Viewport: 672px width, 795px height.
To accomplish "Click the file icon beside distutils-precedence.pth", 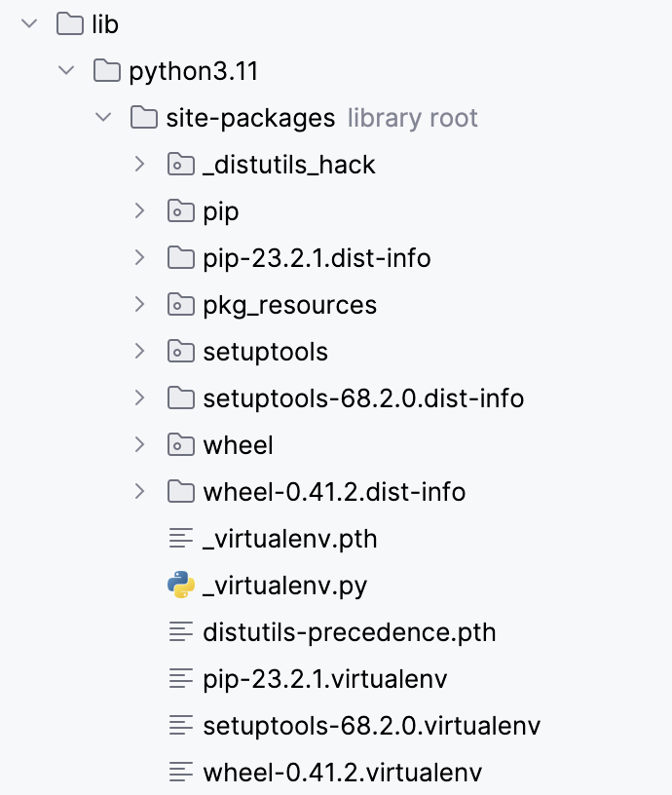I will click(x=181, y=632).
